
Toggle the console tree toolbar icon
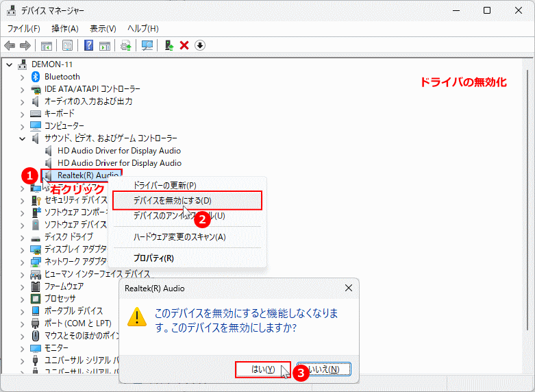click(x=47, y=45)
